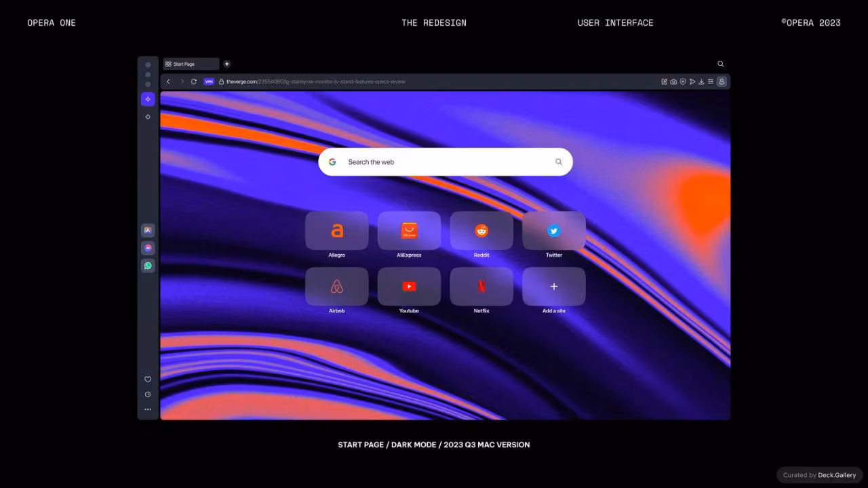
Task: Click the edit pencil toolbar icon
Action: click(665, 81)
